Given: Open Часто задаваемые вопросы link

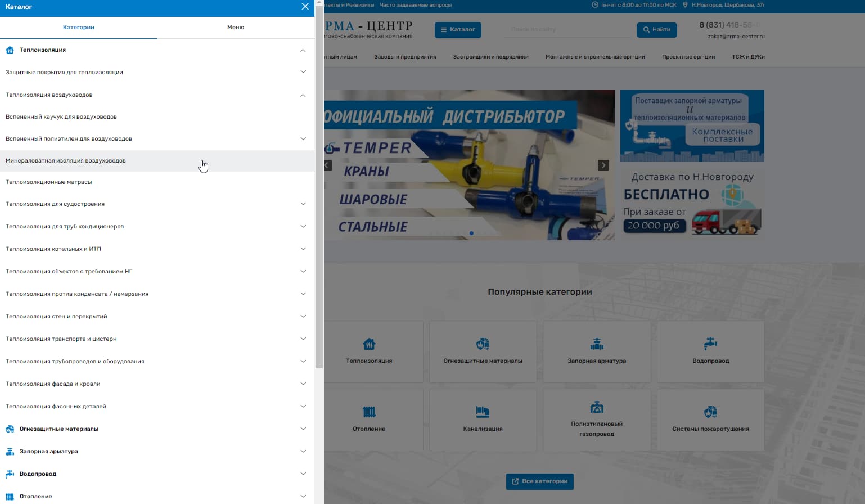Looking at the screenshot, I should [416, 5].
